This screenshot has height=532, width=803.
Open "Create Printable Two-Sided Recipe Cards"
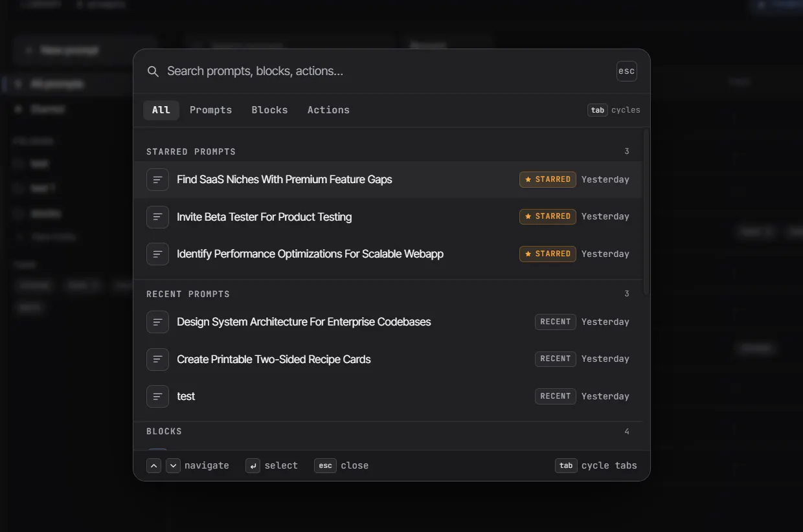tap(388, 359)
